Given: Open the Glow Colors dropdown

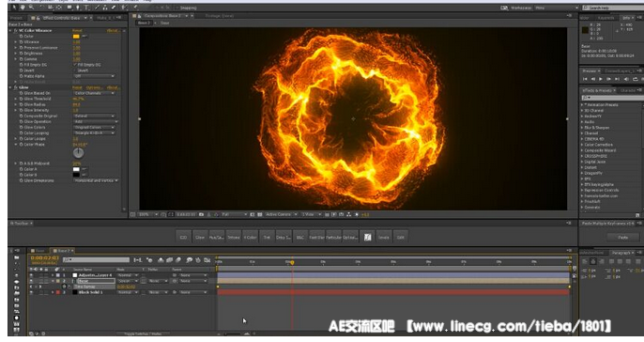Looking at the screenshot, I should coord(94,128).
